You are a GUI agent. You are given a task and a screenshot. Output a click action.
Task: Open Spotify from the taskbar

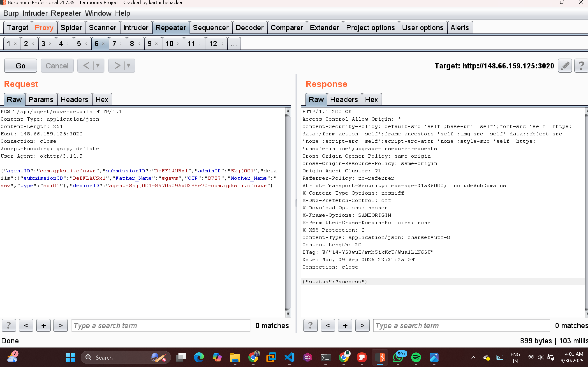coord(416,357)
